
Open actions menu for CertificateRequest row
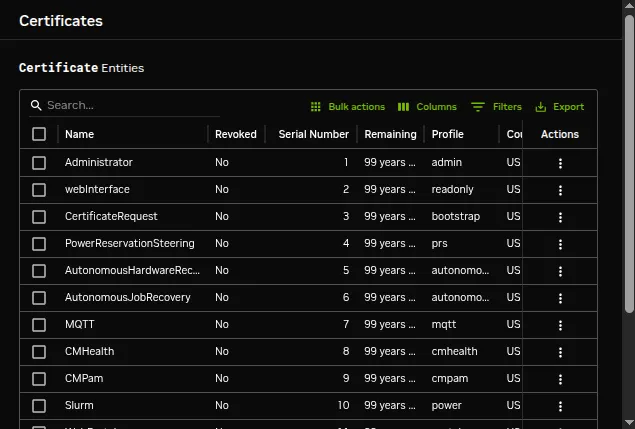pyautogui.click(x=560, y=217)
